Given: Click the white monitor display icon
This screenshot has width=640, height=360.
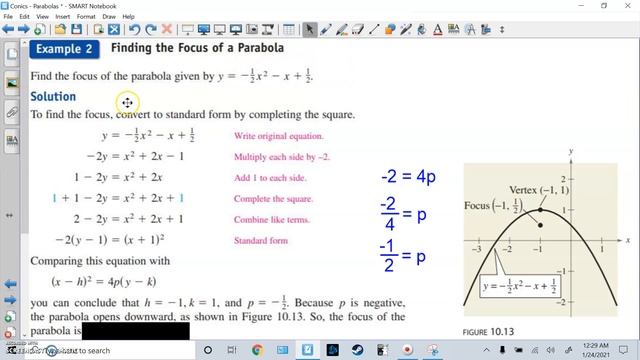Looking at the screenshot, I should click(x=220, y=29).
